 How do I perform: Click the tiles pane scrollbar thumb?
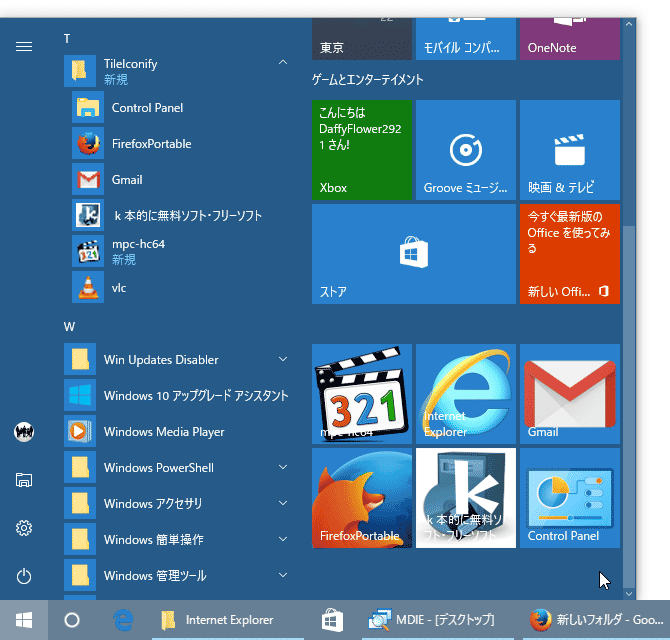tap(629, 406)
